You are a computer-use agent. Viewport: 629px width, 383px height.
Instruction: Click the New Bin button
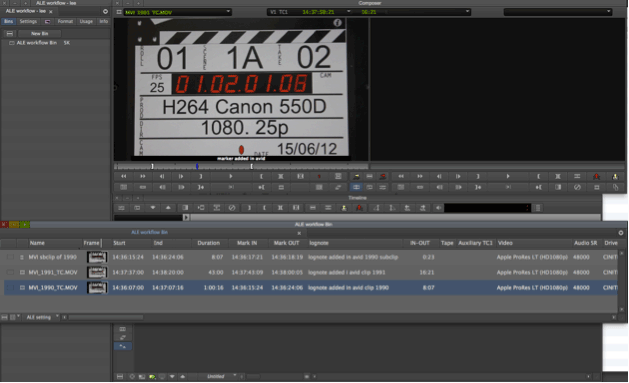tap(39, 34)
